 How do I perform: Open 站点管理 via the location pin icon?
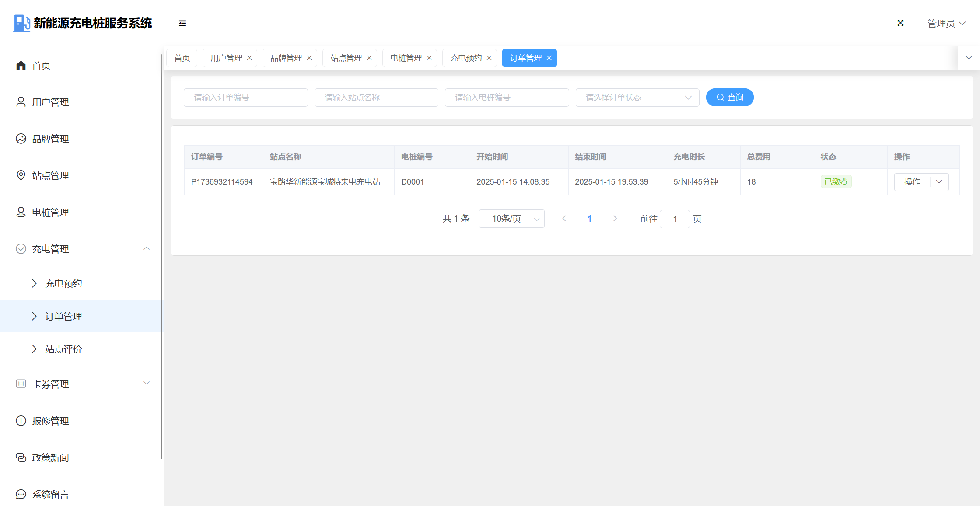click(x=21, y=175)
